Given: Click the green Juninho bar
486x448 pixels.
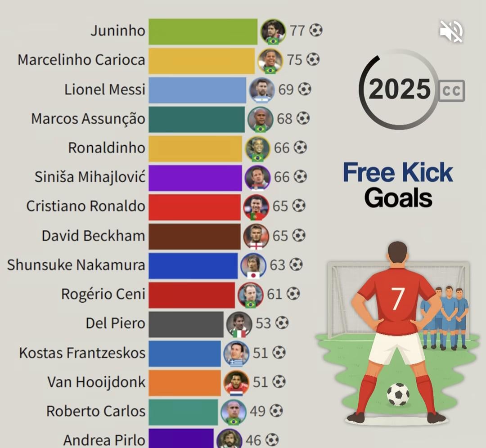Looking at the screenshot, I should coord(203,31).
